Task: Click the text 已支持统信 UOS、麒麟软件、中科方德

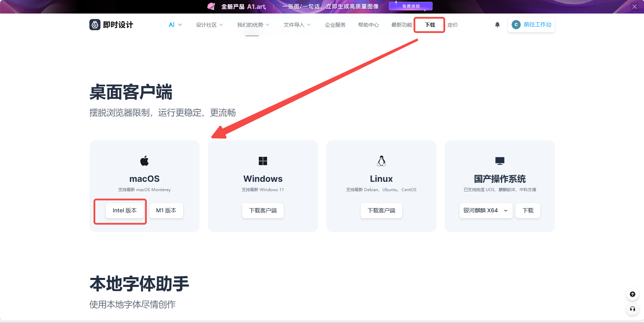Action: pyautogui.click(x=500, y=190)
